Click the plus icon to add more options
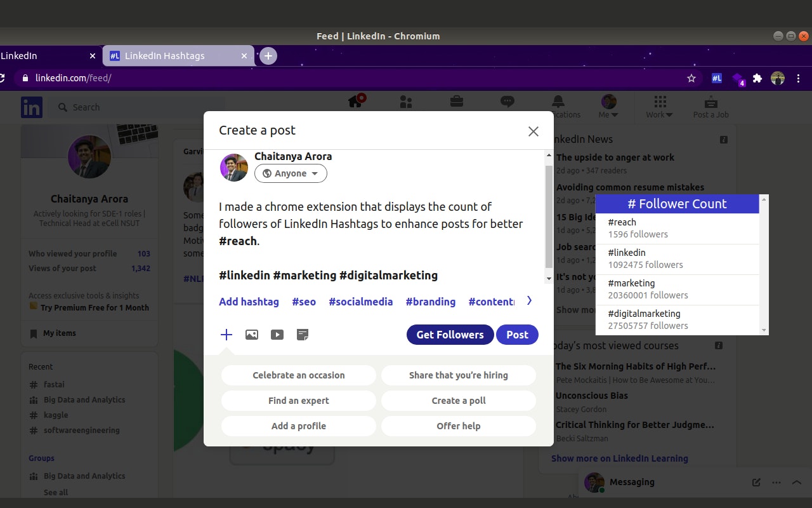The image size is (812, 508). click(226, 335)
